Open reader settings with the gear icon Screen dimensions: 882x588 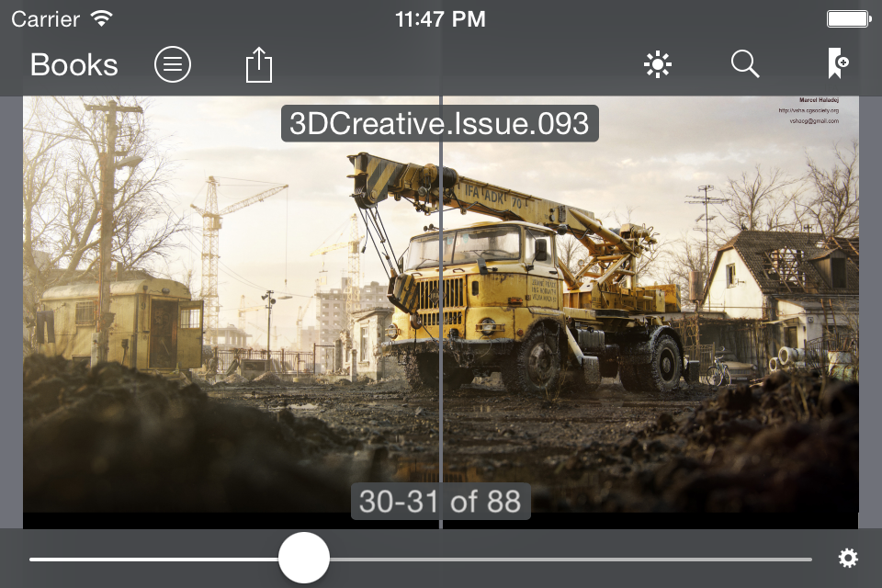[848, 558]
